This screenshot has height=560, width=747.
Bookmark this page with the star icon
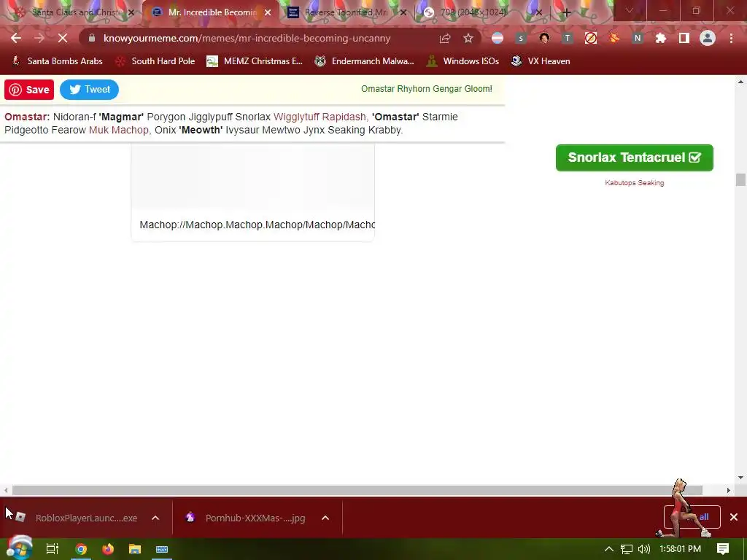point(468,38)
